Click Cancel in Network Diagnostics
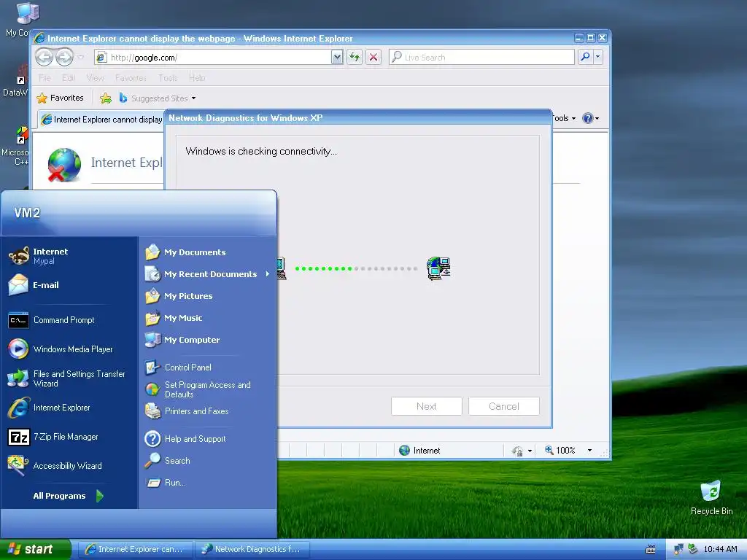Image resolution: width=747 pixels, height=560 pixels. pos(503,406)
